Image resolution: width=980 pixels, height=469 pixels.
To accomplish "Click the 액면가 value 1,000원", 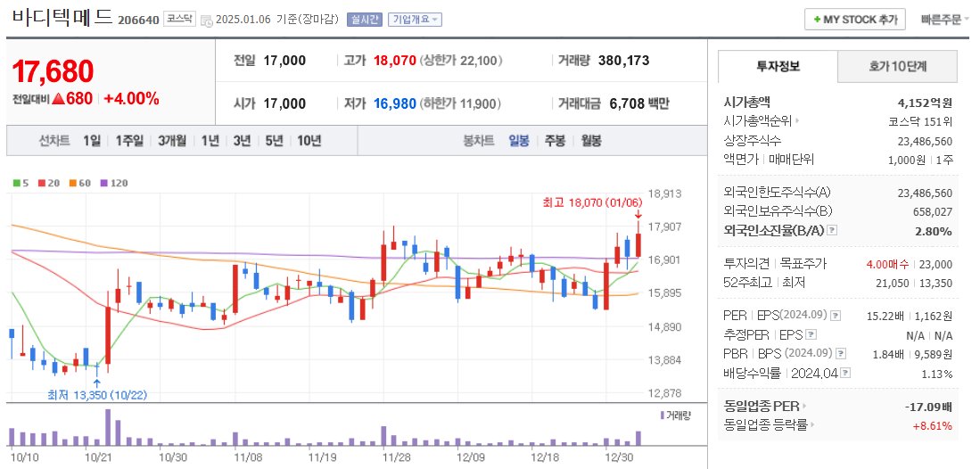I will click(906, 160).
